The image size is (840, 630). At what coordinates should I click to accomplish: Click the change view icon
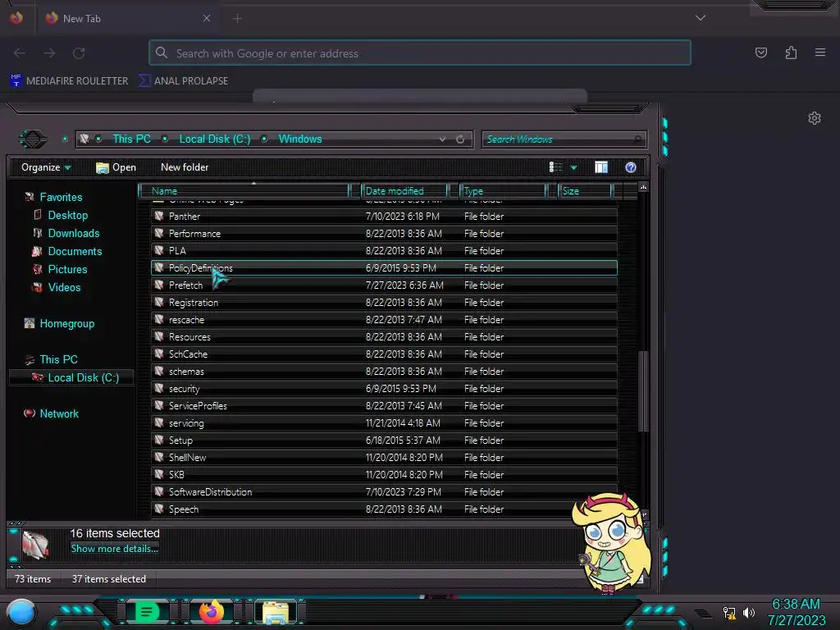tap(555, 167)
